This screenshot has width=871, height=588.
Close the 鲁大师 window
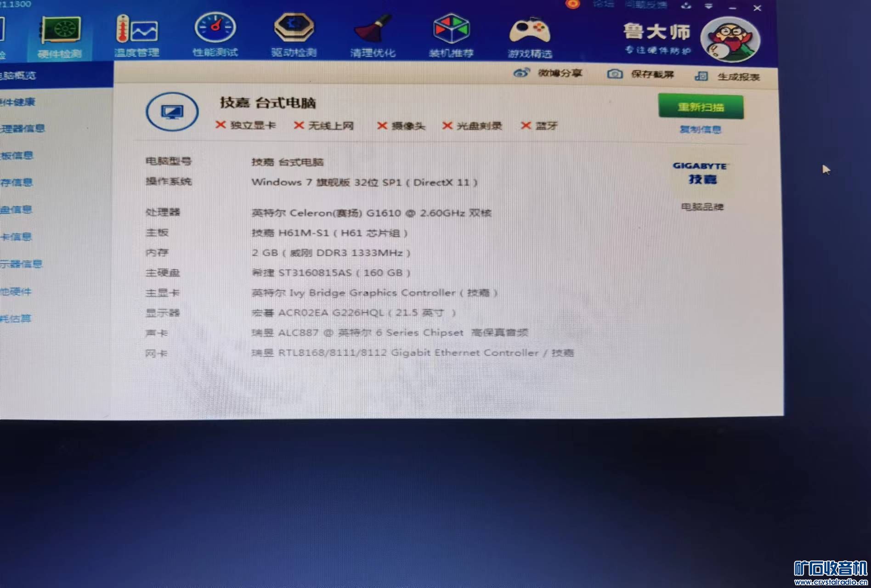[757, 8]
